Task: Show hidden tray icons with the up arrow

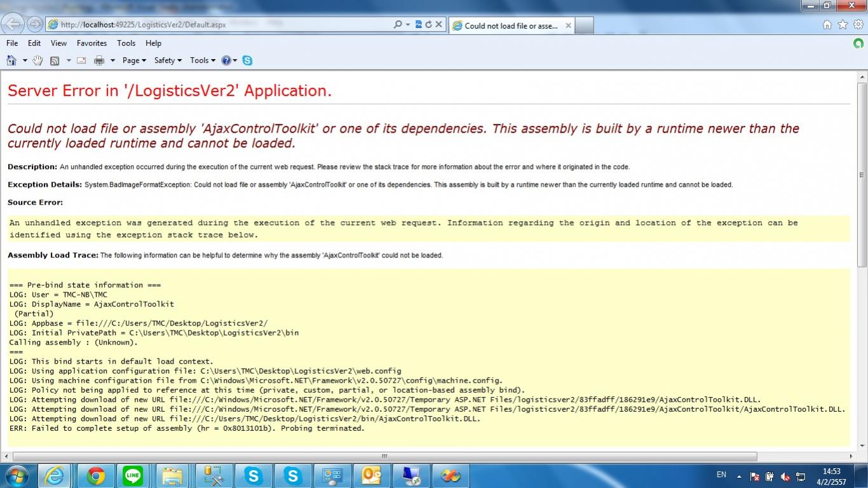Action: pyautogui.click(x=739, y=477)
